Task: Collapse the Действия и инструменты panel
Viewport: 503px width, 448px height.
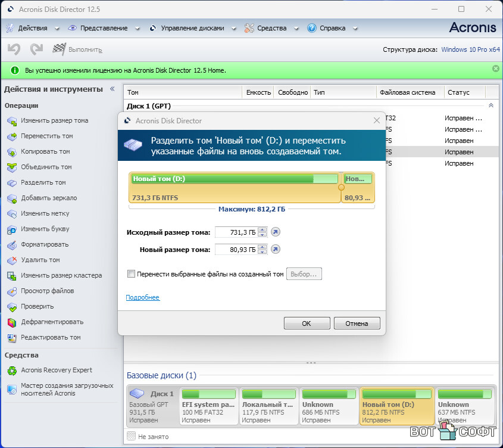Action: click(112, 89)
